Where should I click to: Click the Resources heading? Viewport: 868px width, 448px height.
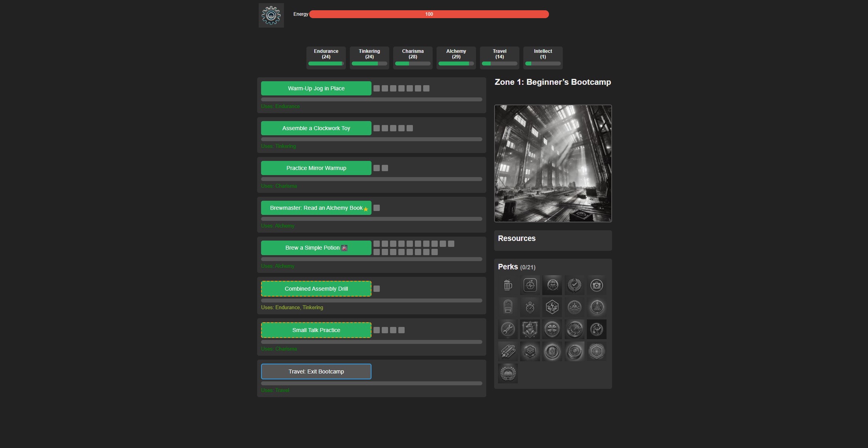click(x=517, y=238)
